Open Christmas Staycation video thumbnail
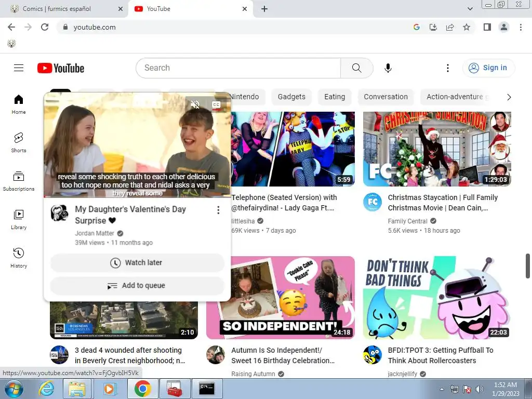This screenshot has width=532, height=399. [x=437, y=149]
